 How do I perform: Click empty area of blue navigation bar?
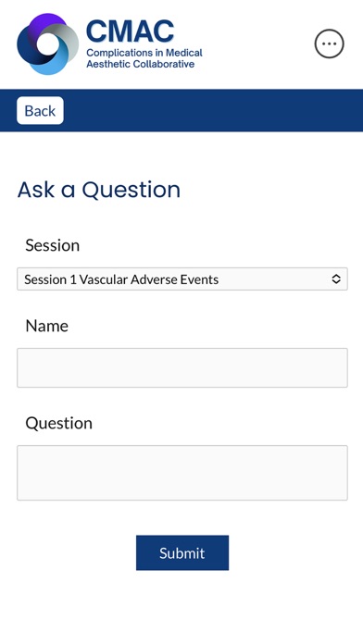(x=214, y=110)
